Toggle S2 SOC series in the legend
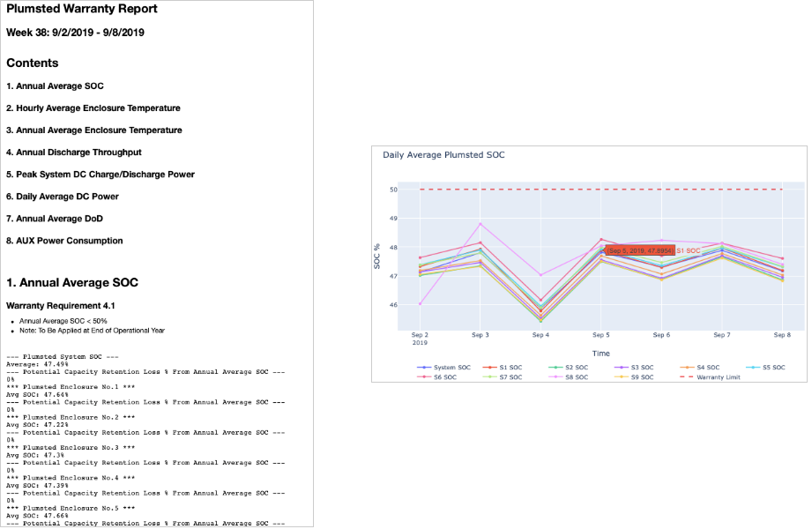812x529 pixels. tap(568, 368)
